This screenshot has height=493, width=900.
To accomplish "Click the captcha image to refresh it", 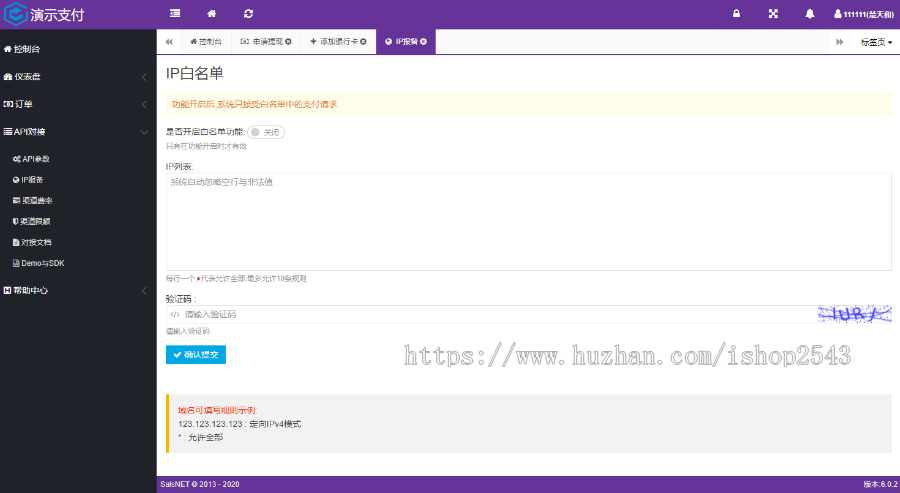I will point(853,314).
